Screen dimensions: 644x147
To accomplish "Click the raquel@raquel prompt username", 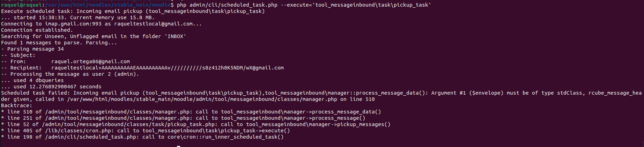I will pyautogui.click(x=21, y=5).
